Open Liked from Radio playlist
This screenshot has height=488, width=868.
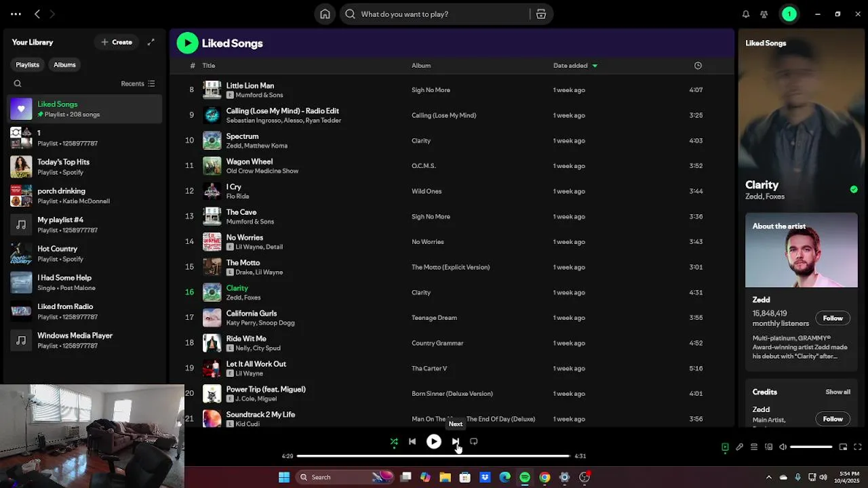85,312
